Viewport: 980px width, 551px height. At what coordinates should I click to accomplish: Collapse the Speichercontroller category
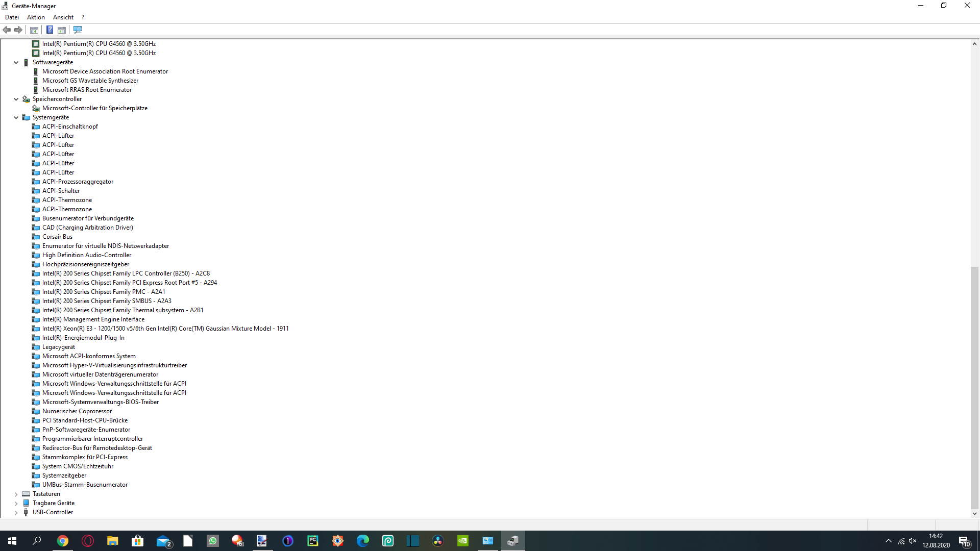pos(16,99)
